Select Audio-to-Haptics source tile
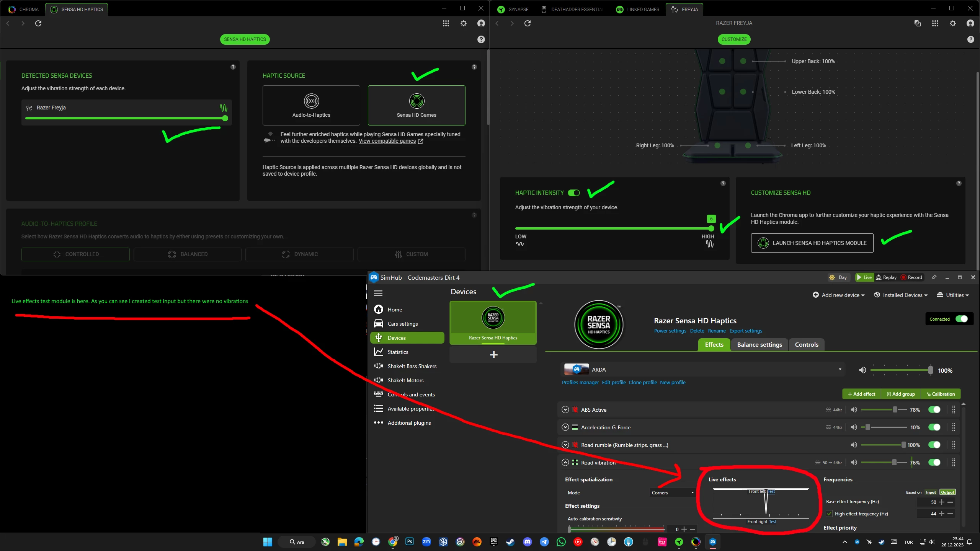 click(x=311, y=105)
